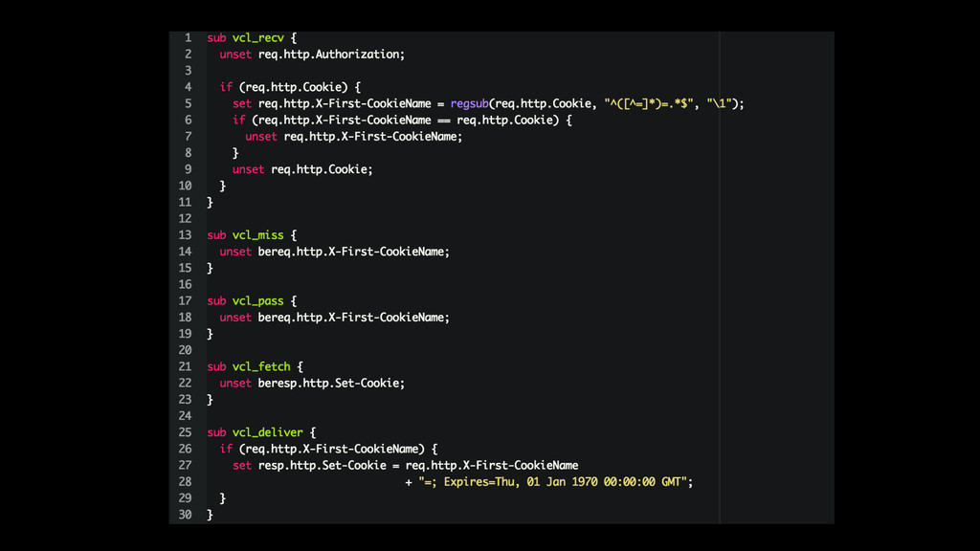Click 'unset beresp.http.Set-Cookie;' on line 22
The image size is (980, 551).
(312, 383)
